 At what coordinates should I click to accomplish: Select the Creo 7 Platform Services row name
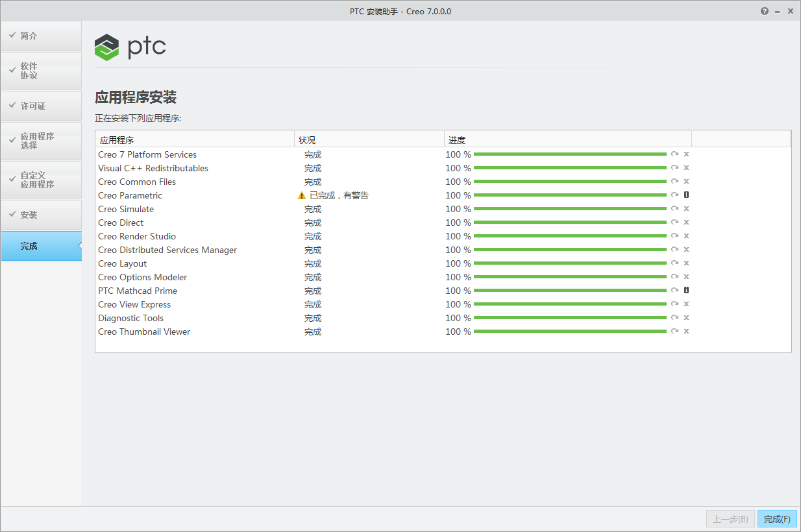point(147,154)
